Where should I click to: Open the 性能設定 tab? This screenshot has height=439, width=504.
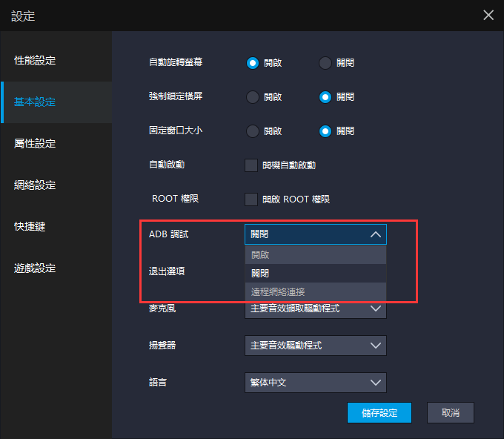(35, 60)
